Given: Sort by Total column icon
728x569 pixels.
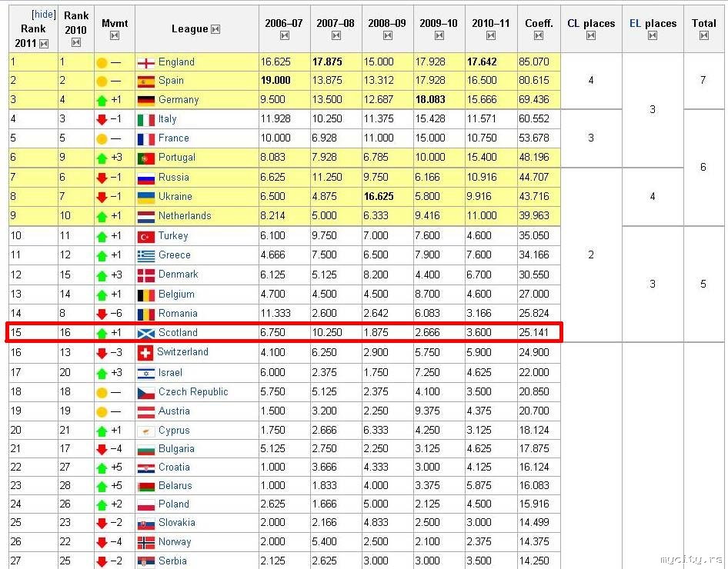Looking at the screenshot, I should 704,35.
